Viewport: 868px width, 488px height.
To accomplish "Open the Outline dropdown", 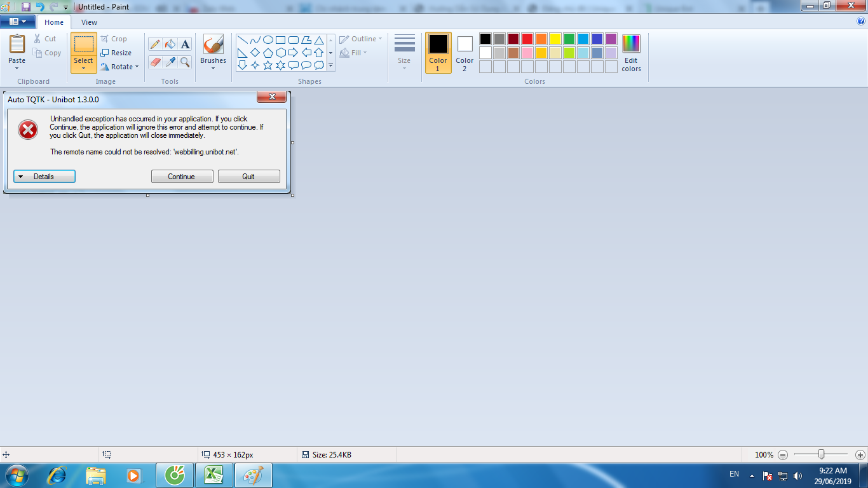I will point(361,39).
